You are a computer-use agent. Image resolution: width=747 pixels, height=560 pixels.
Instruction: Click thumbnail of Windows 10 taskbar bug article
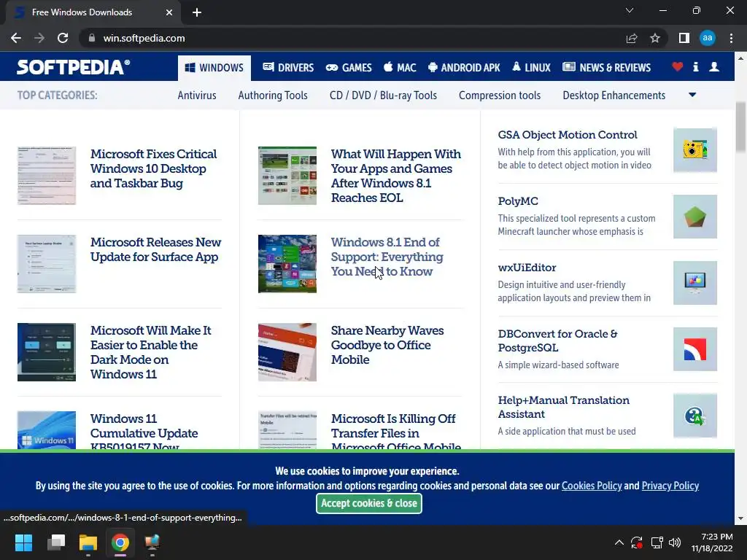coord(47,176)
